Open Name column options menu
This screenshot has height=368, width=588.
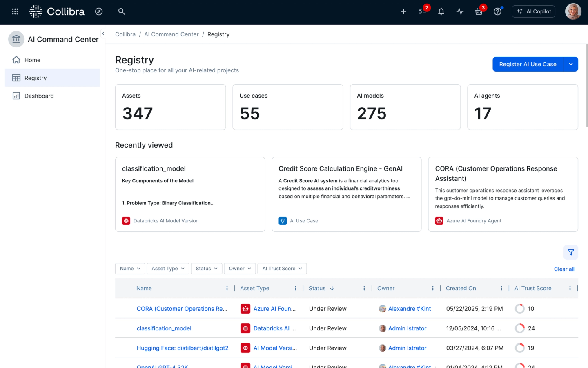227,288
